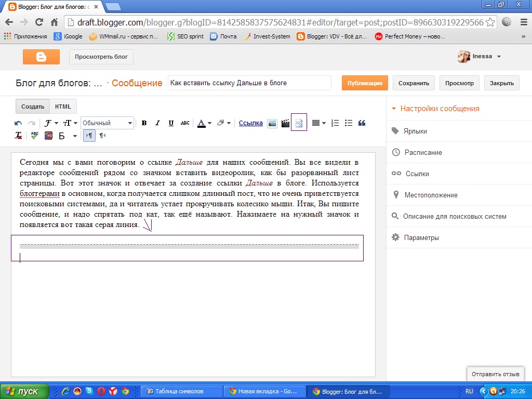Click the Закрыть button
The width and height of the screenshot is (532, 399).
pyautogui.click(x=502, y=83)
